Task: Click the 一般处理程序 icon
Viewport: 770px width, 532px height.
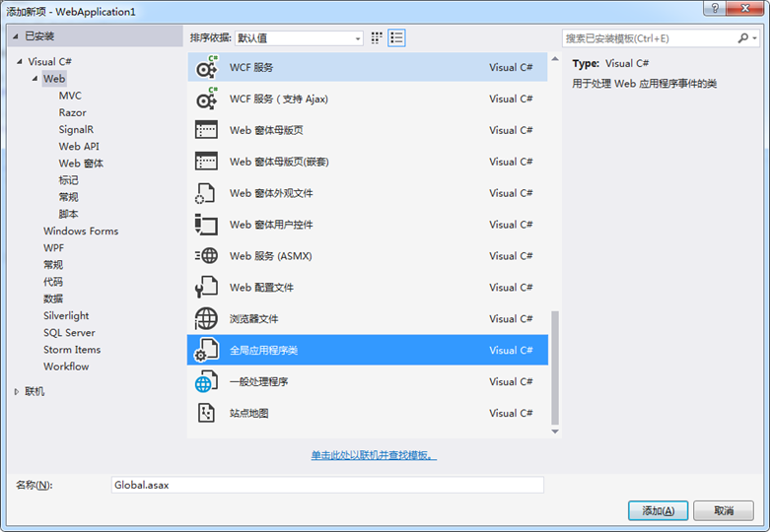Action: pos(206,381)
